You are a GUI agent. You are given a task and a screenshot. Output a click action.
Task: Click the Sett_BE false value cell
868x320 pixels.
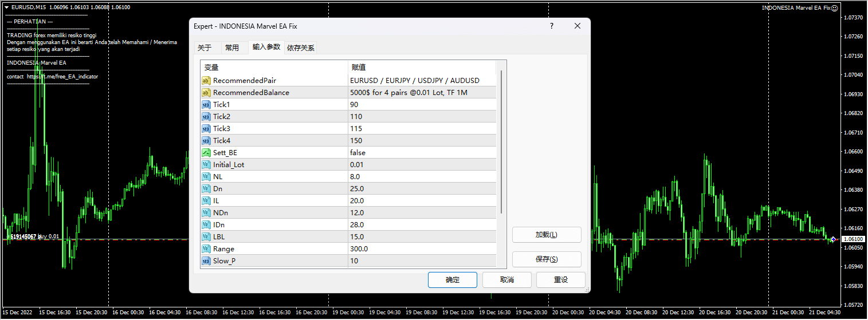(422, 153)
